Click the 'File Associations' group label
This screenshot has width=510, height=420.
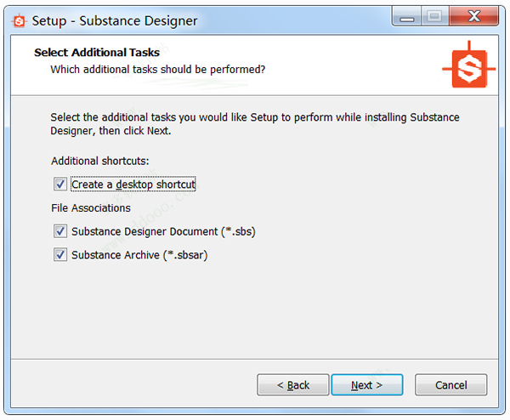91,208
